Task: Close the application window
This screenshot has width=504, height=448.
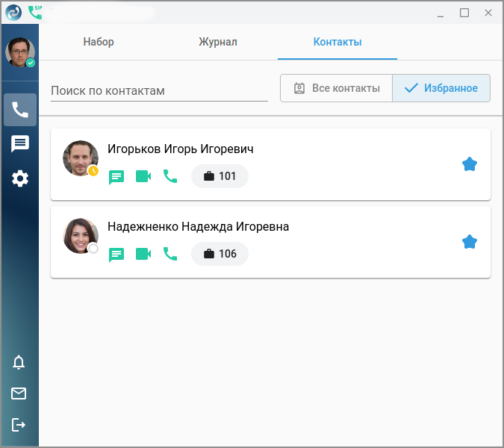Action: (488, 13)
